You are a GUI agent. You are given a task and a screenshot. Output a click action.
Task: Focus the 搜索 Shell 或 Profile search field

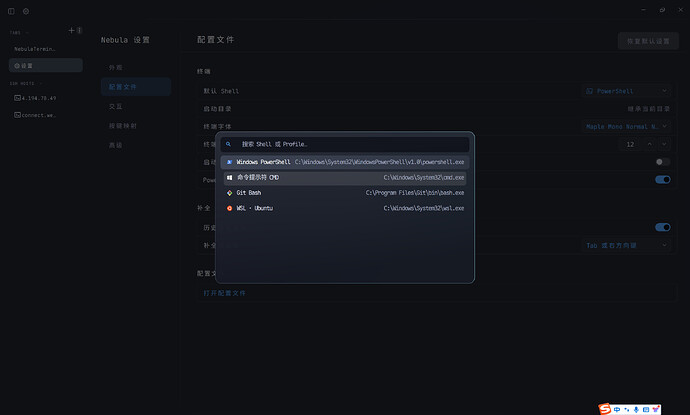[x=345, y=144]
